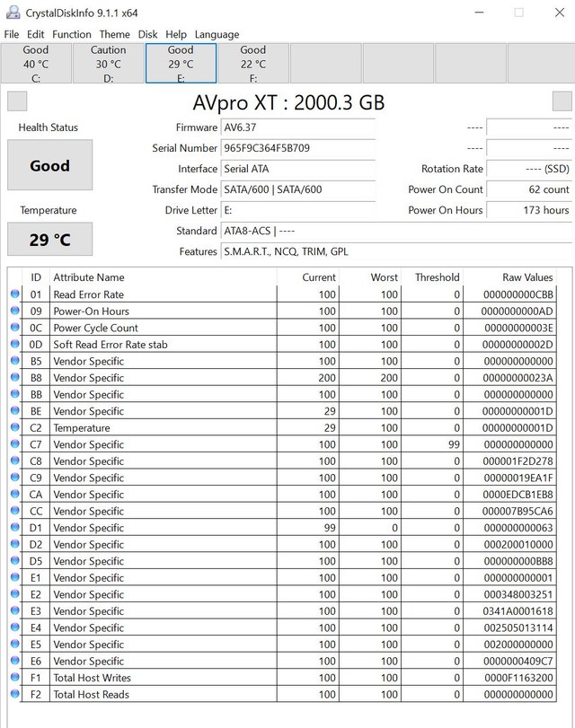This screenshot has width=575, height=728.
Task: Click the blue status icon for attribute C8
Action: click(x=15, y=460)
